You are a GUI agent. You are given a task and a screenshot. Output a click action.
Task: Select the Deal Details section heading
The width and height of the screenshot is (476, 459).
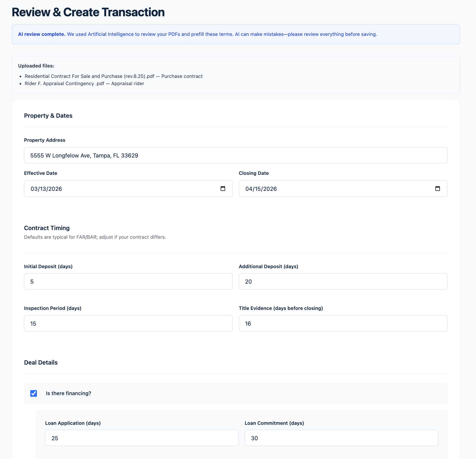tap(41, 362)
